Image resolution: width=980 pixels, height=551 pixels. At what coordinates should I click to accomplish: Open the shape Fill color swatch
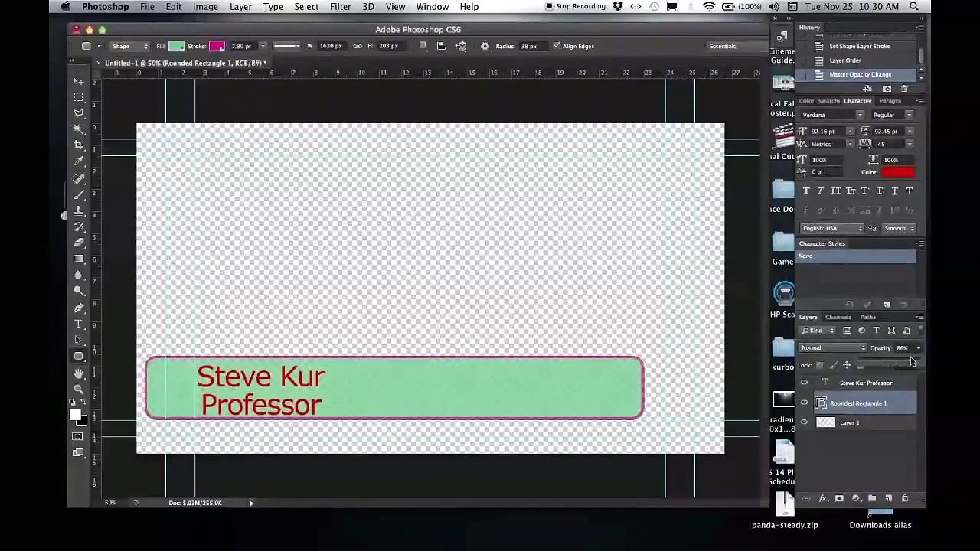click(176, 46)
